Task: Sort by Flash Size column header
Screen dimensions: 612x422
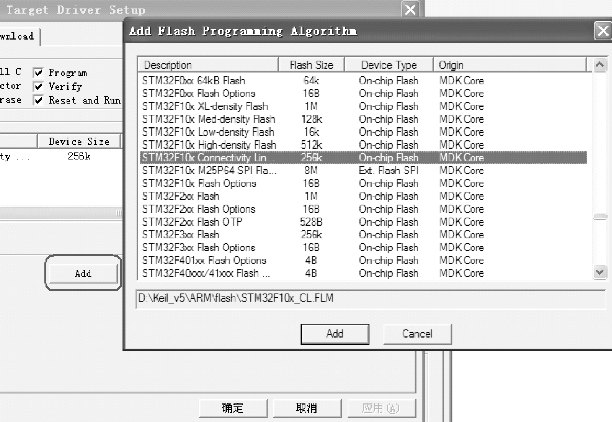Action: (311, 65)
